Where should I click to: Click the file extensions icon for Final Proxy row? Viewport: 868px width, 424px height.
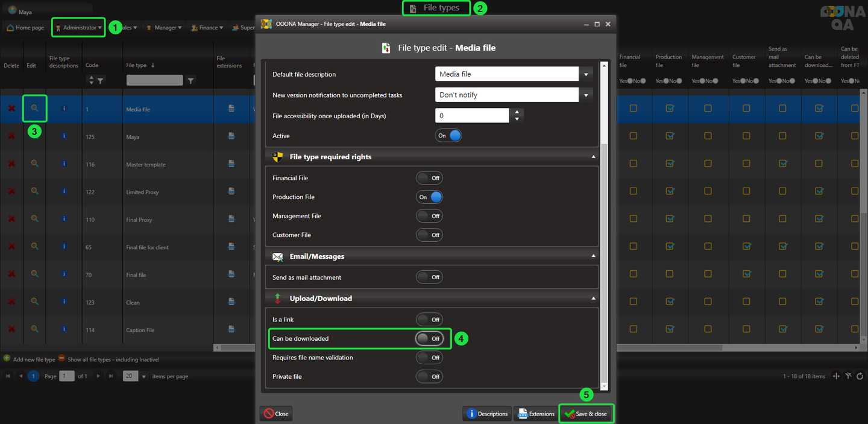231,220
